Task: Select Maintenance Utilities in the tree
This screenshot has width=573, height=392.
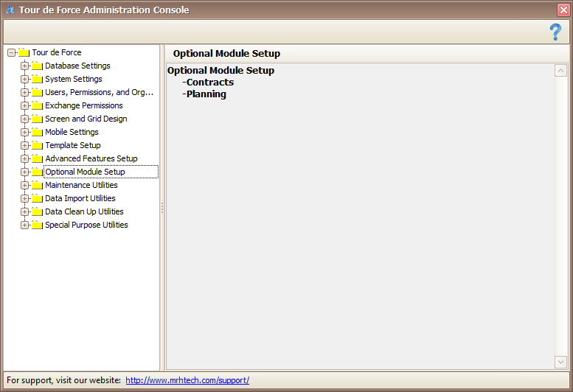Action: (x=81, y=185)
